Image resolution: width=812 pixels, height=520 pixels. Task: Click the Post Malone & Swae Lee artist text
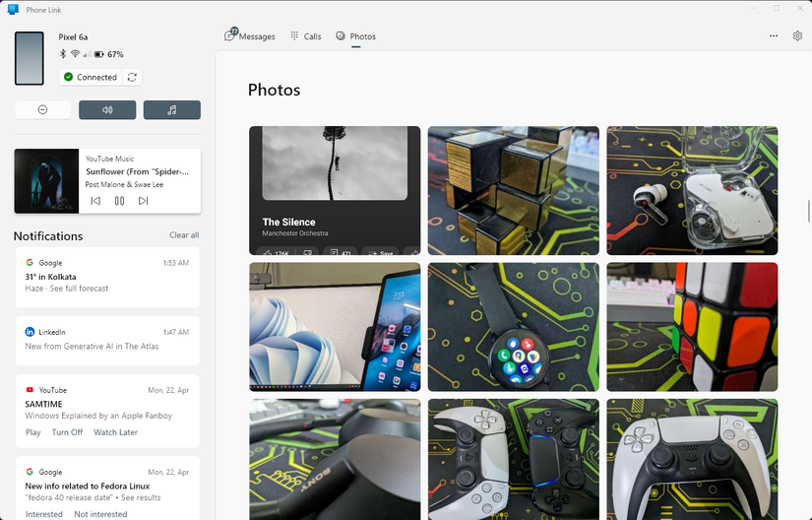click(124, 184)
